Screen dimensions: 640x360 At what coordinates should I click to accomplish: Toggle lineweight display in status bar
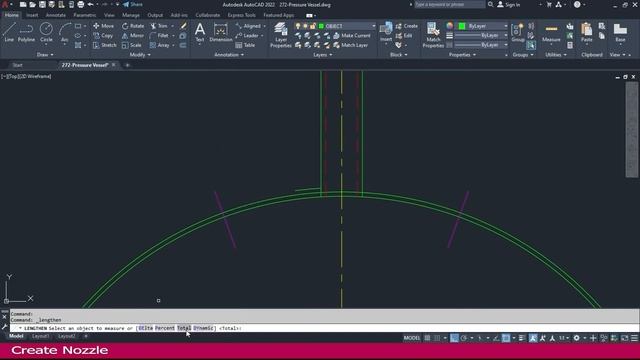(x=522, y=338)
